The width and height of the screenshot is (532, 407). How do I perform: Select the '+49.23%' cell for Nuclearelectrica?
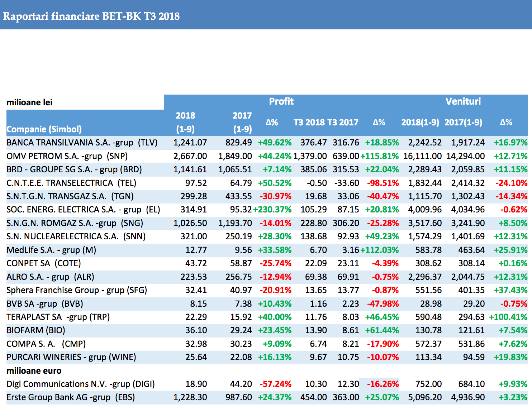tap(382, 236)
